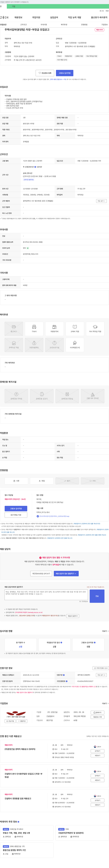Expand 더보기 for 기업정보

coord(105,704)
